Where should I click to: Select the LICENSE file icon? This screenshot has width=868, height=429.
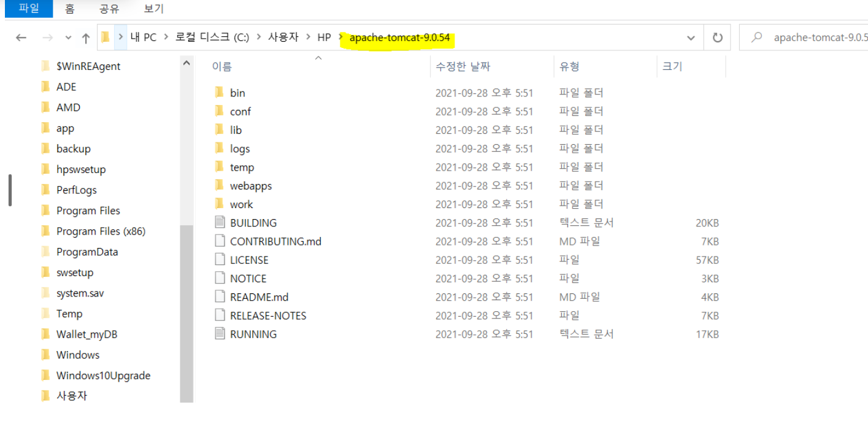coord(220,260)
